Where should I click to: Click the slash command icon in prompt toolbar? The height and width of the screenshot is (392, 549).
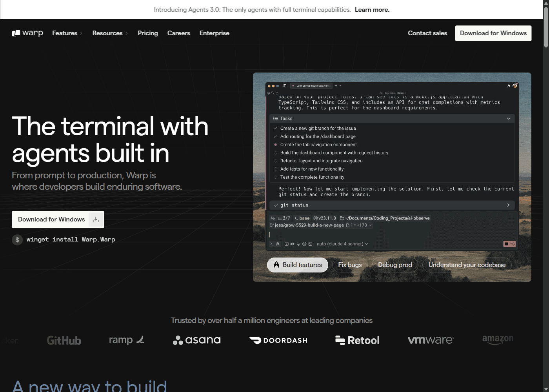tap(287, 244)
